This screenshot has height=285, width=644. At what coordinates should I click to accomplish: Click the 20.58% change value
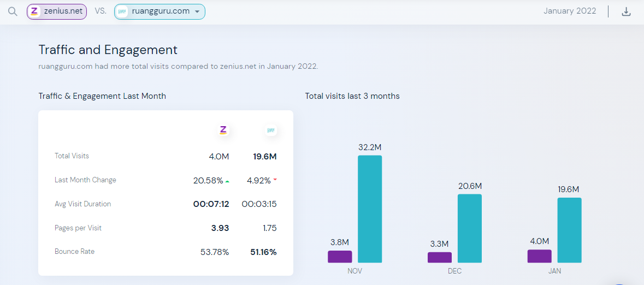pos(208,181)
